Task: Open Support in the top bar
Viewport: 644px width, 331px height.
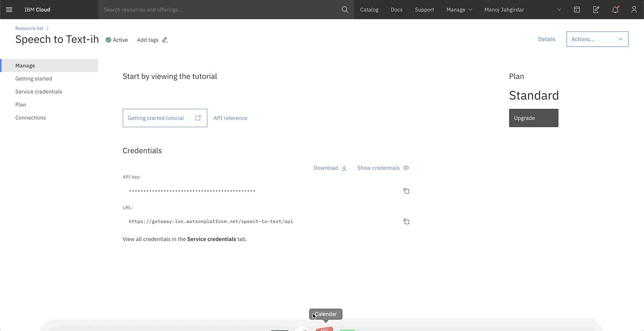Action: tap(424, 10)
